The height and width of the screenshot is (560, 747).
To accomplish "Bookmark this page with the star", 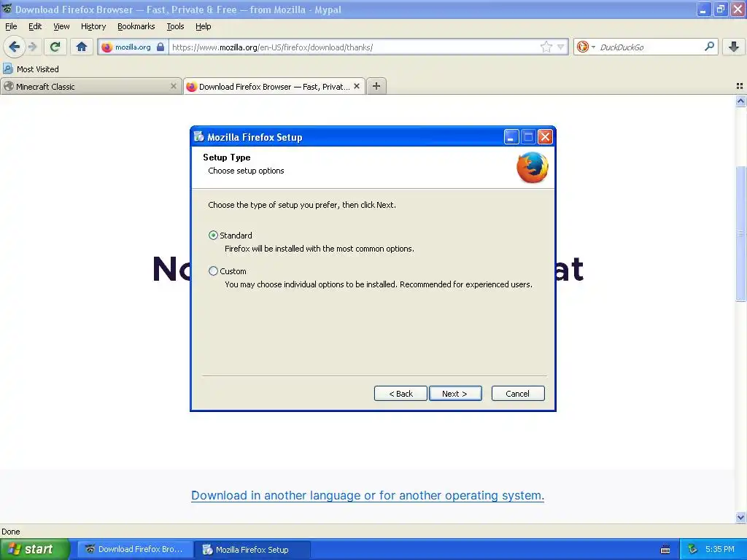I will [x=546, y=47].
